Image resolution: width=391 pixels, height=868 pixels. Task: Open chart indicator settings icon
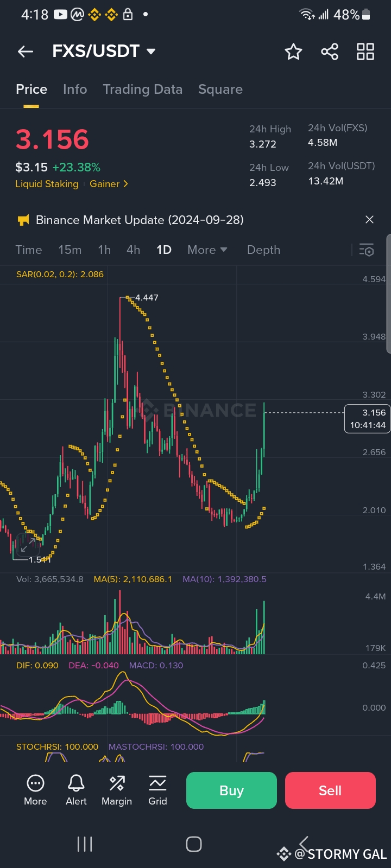coord(367,250)
